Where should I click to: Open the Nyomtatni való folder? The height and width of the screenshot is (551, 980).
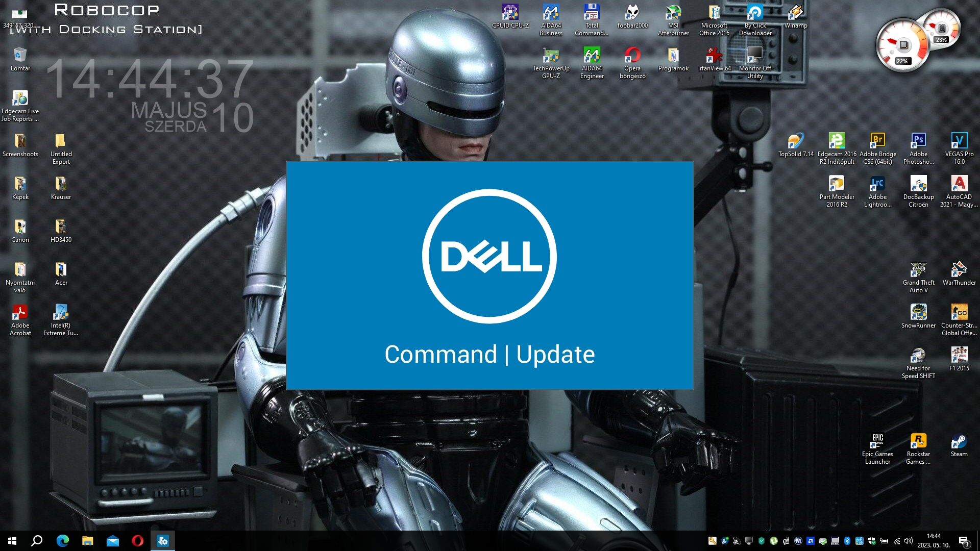pyautogui.click(x=20, y=278)
